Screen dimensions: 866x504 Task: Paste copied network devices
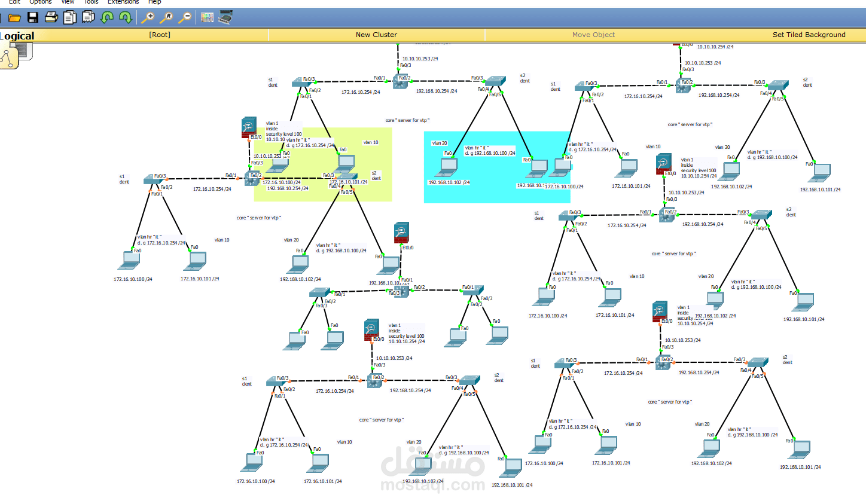[88, 17]
